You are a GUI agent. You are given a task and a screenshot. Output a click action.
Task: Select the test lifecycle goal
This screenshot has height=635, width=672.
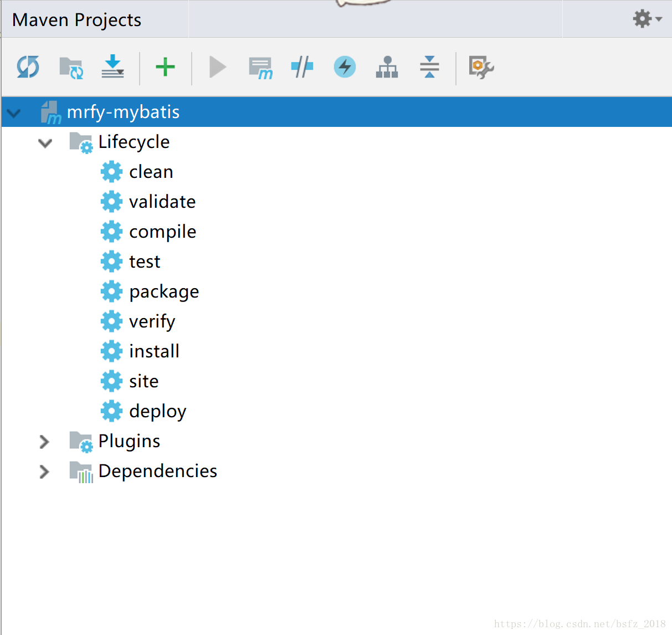point(145,262)
